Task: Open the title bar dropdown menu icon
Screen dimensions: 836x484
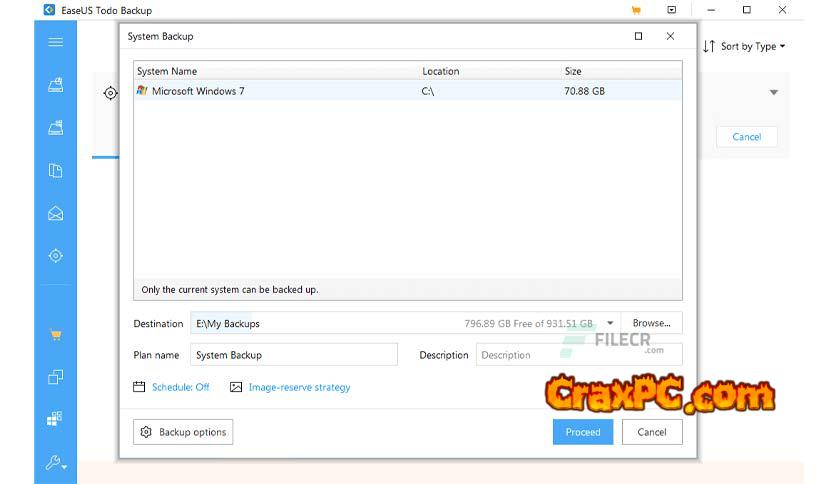Action: pyautogui.click(x=672, y=10)
